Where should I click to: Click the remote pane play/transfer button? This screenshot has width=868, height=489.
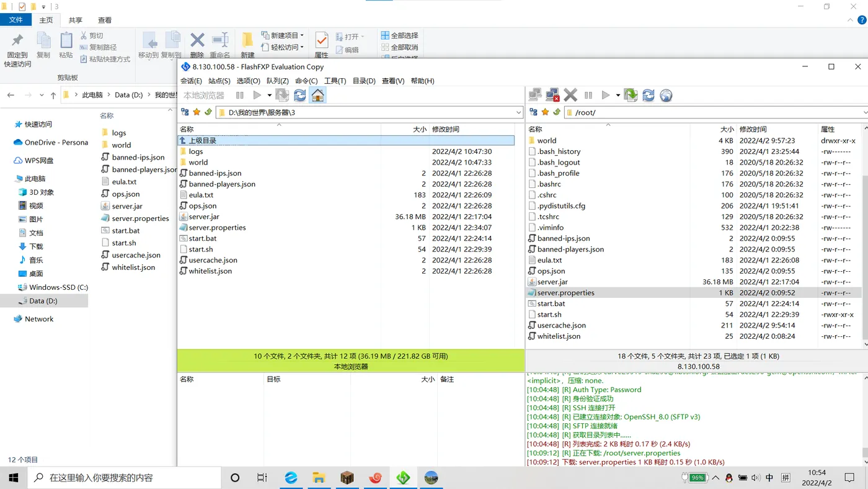(606, 95)
